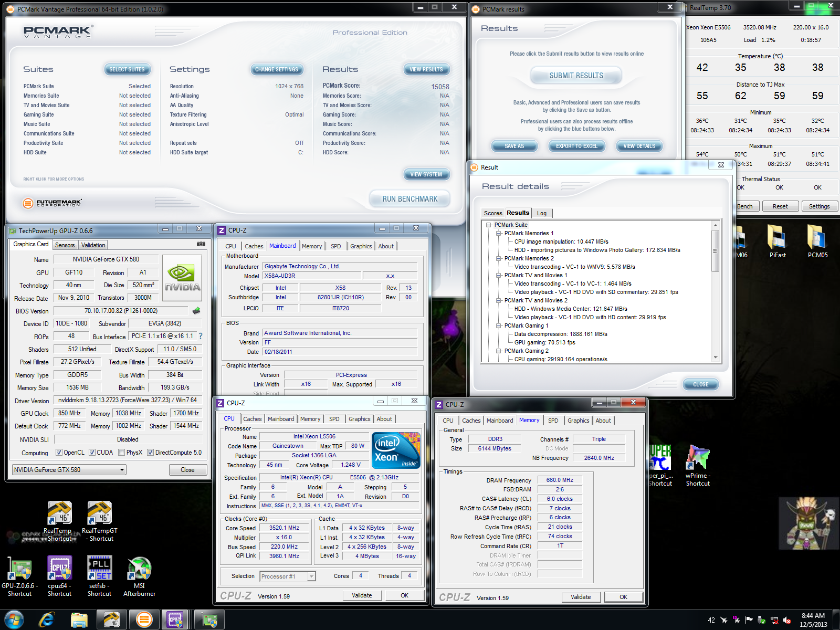This screenshot has width=840, height=630.
Task: Collapse the PCMark TV and Movies 2 node
Action: (x=498, y=300)
